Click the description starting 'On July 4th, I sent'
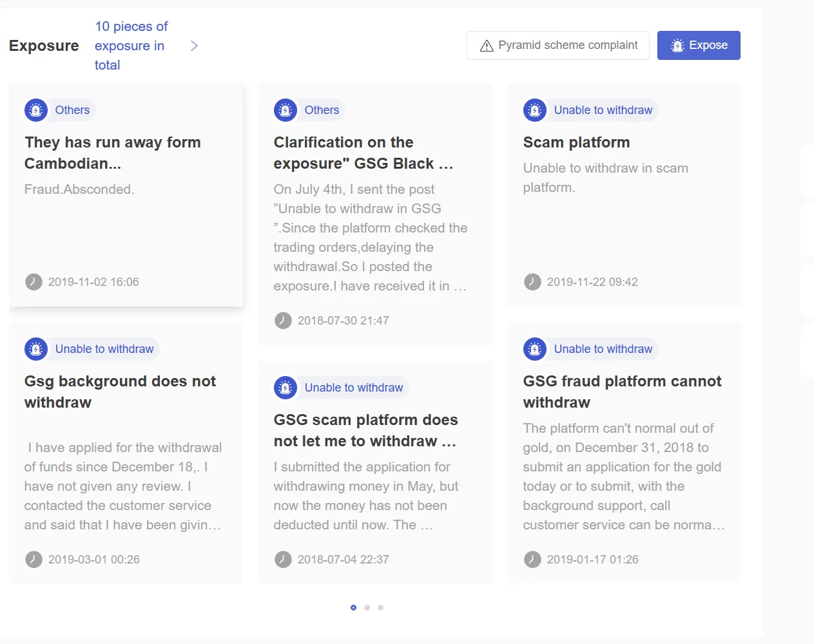This screenshot has height=644, width=814. tap(371, 238)
